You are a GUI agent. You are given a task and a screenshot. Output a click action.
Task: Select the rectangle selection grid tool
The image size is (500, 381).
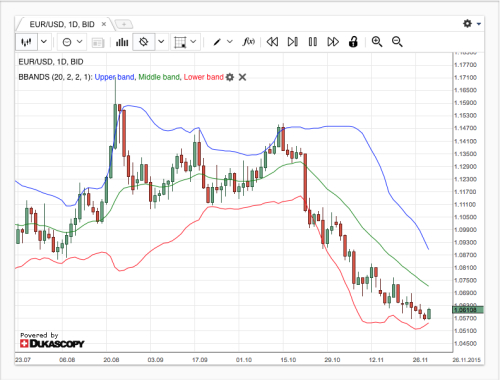click(180, 42)
